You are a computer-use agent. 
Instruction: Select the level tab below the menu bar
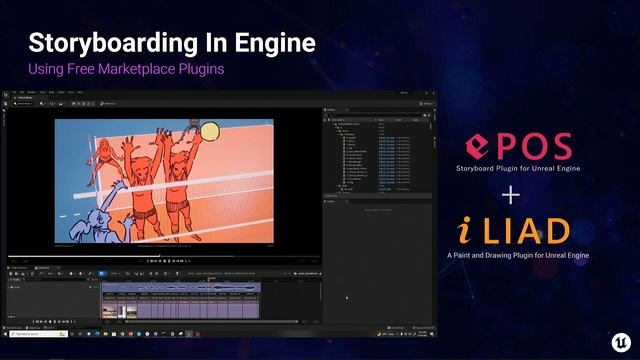pos(24,98)
